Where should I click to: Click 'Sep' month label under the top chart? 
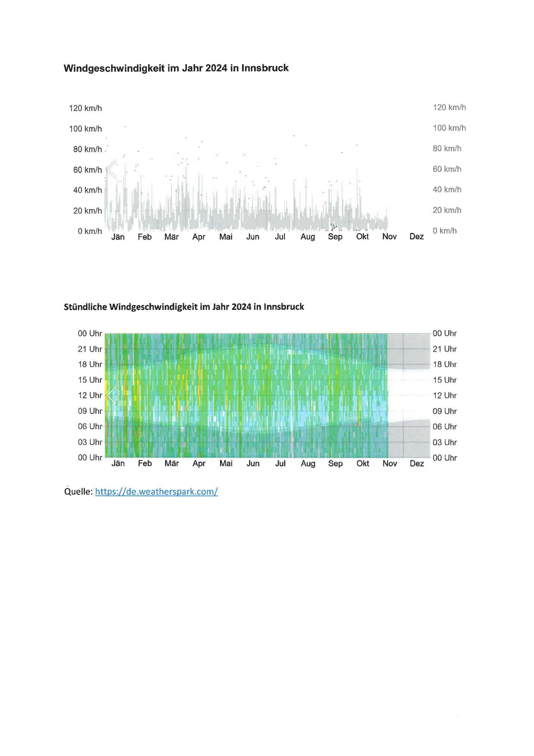click(335, 236)
